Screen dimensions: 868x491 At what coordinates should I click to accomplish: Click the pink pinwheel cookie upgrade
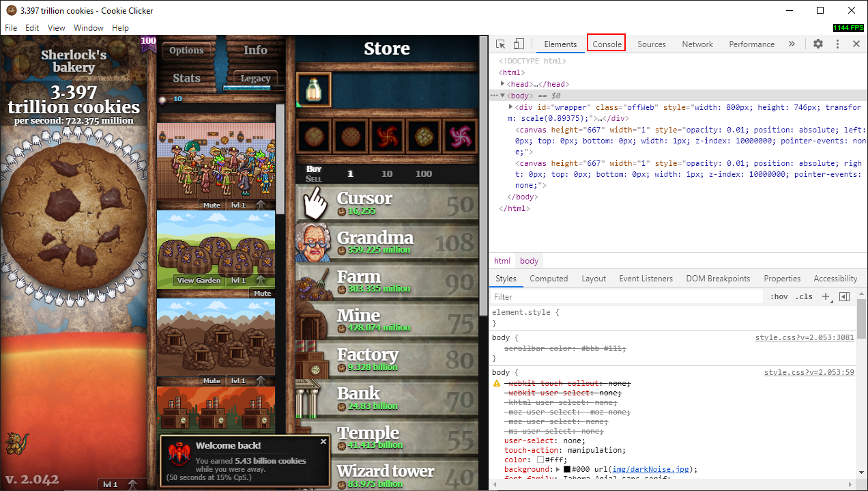pyautogui.click(x=460, y=135)
